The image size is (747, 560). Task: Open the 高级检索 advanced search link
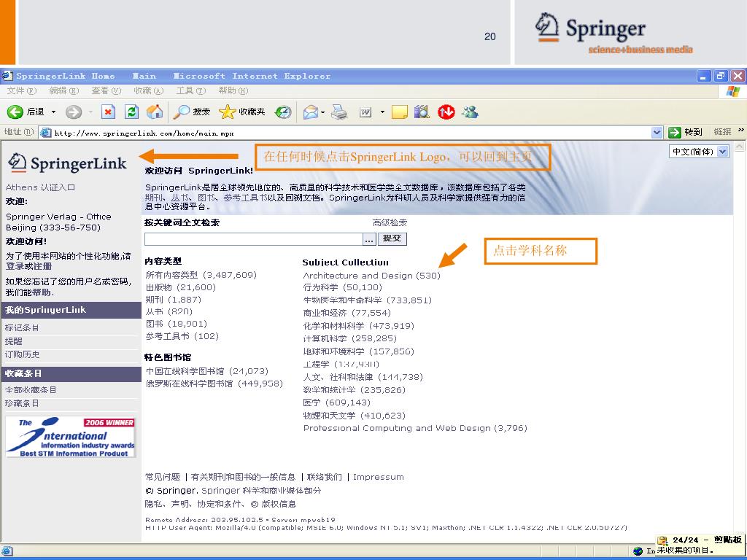coord(390,222)
